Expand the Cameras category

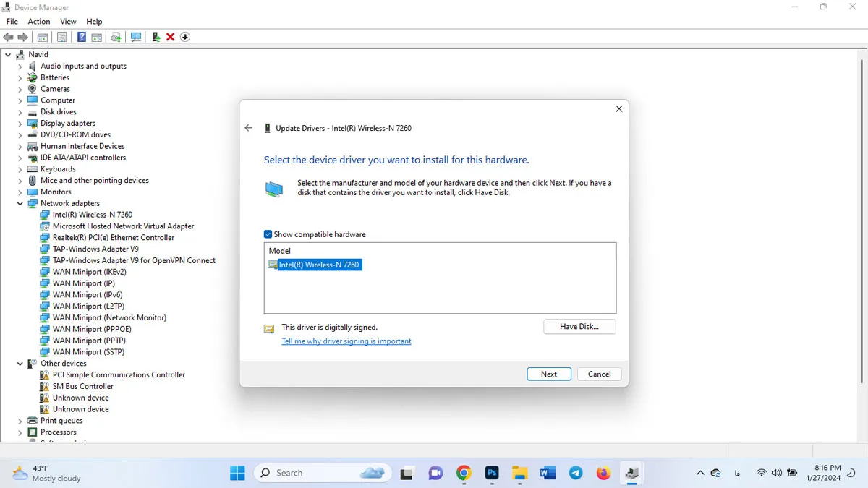[20, 89]
